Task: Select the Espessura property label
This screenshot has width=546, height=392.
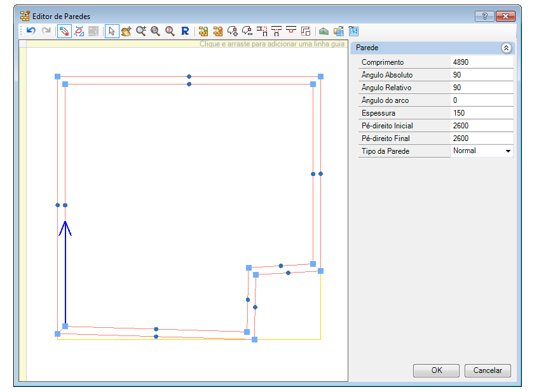Action: coord(378,113)
